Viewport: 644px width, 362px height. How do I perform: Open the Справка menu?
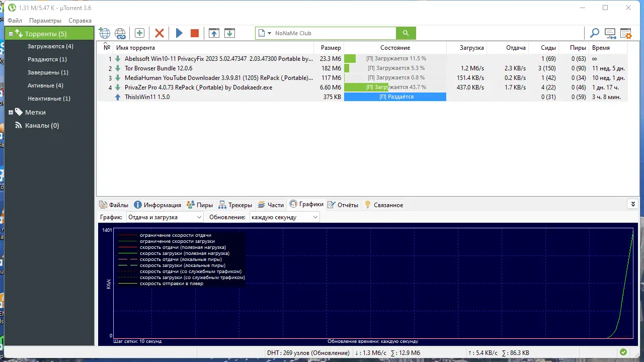80,21
